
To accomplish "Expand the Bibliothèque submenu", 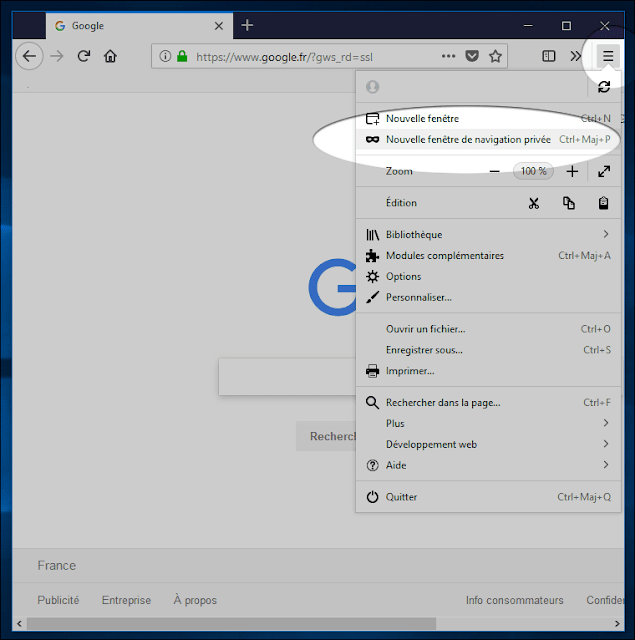I will click(488, 234).
